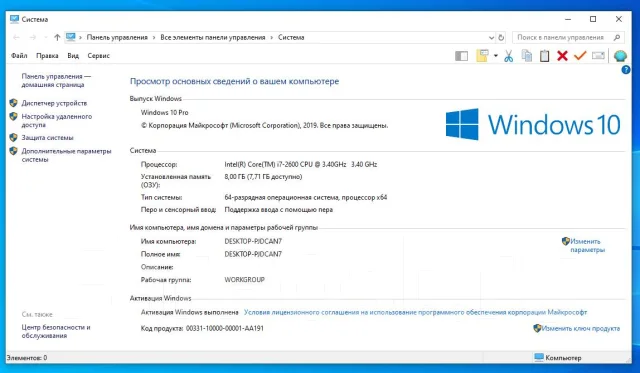Click the computer icon in the status bar
The image size is (640, 373).
tap(539, 357)
